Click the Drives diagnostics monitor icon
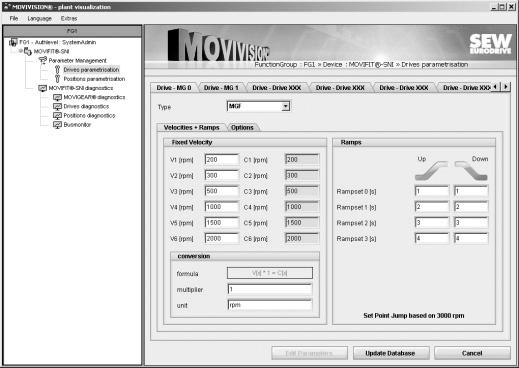 coord(57,106)
